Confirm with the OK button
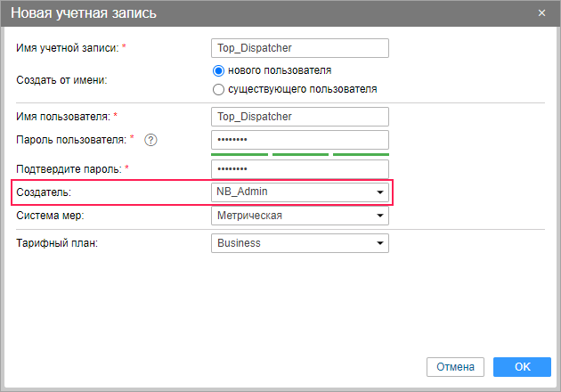This screenshot has width=561, height=392. tap(522, 367)
